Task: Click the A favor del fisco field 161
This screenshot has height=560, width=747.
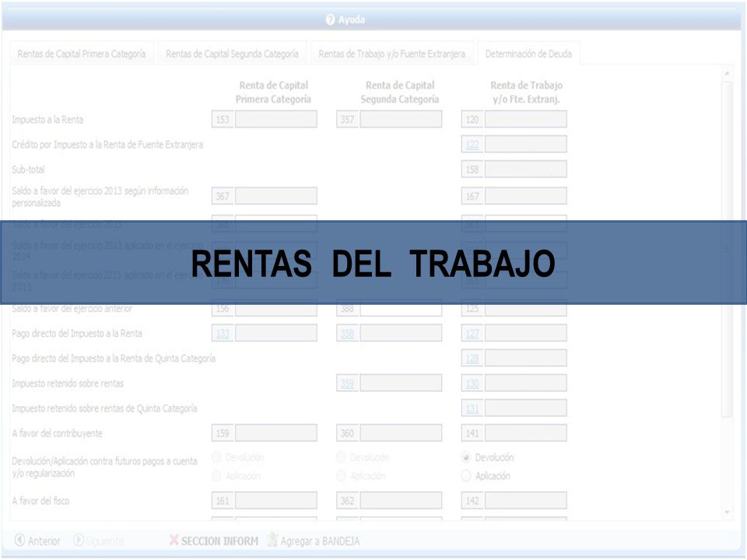Action: pos(276,500)
